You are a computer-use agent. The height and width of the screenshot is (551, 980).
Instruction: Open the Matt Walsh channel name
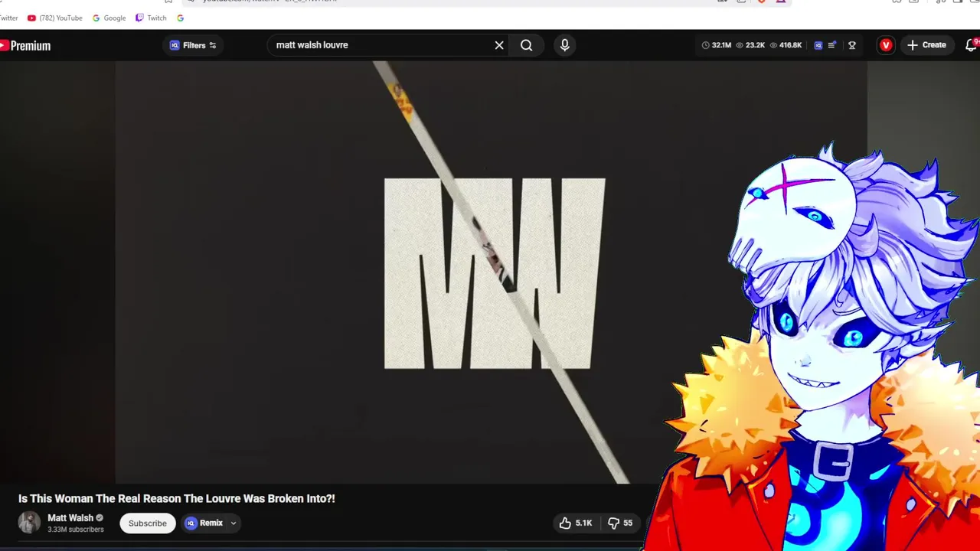pos(70,518)
